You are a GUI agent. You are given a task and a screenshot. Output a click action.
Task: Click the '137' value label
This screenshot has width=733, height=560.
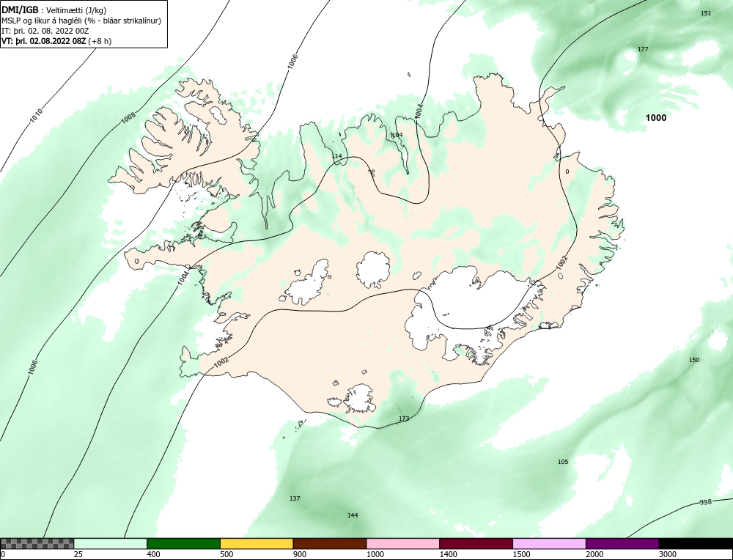click(295, 498)
